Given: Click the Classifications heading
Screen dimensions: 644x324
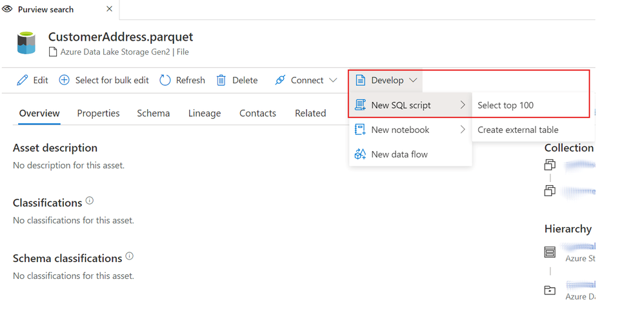Looking at the screenshot, I should click(48, 203).
